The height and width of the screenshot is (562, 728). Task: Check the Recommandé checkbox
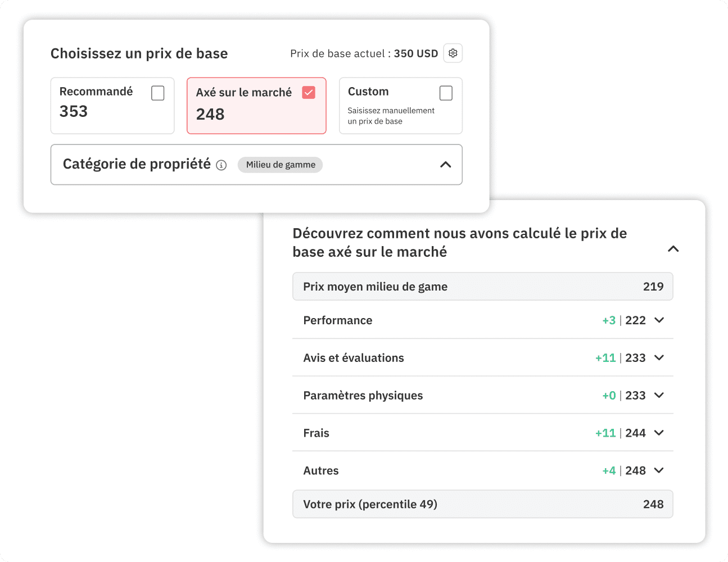(x=157, y=93)
